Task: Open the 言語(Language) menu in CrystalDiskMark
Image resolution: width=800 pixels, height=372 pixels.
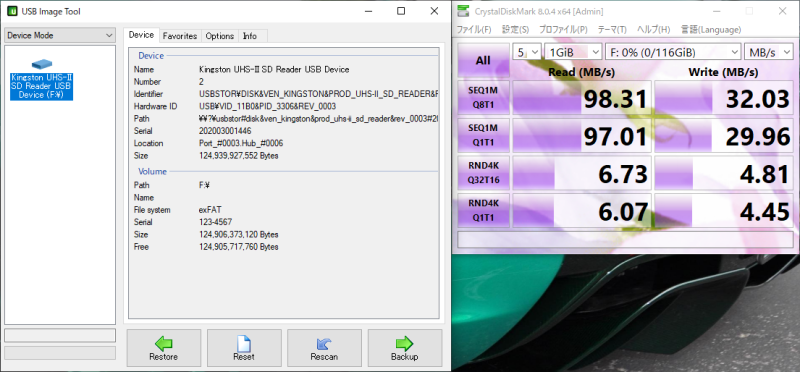Action: click(711, 30)
